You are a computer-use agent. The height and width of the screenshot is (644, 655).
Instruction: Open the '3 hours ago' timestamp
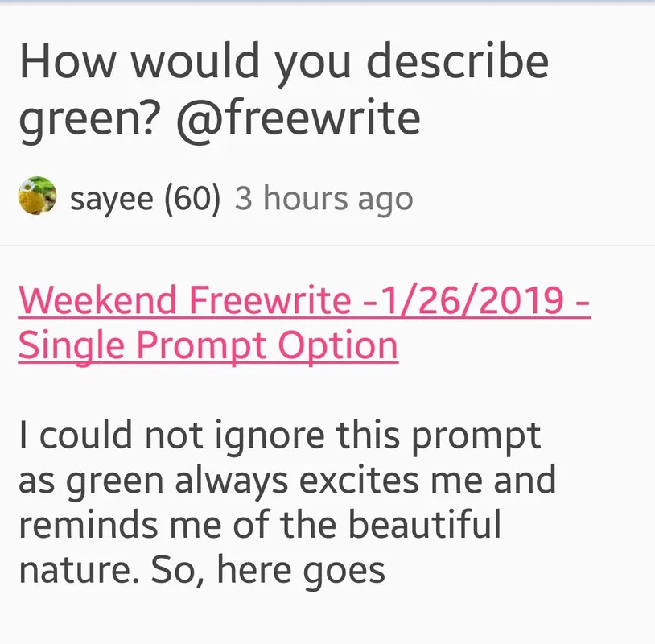click(323, 198)
